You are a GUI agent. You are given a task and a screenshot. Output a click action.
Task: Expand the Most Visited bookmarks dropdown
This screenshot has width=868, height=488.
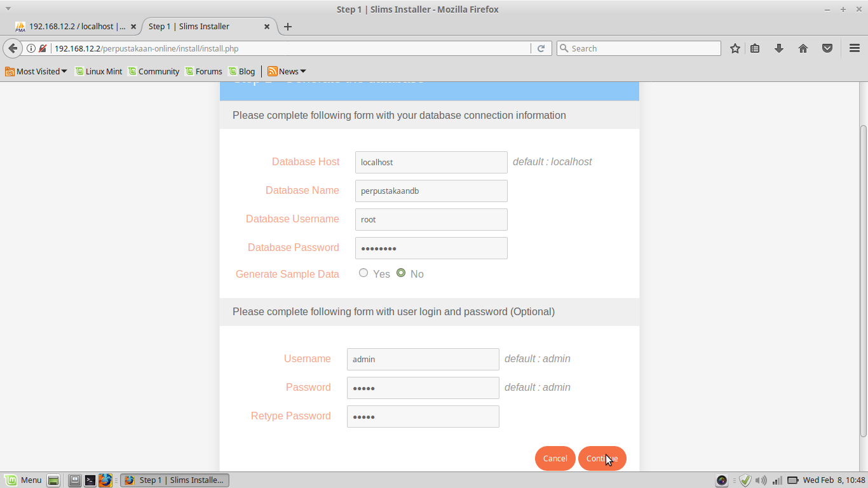(36, 71)
